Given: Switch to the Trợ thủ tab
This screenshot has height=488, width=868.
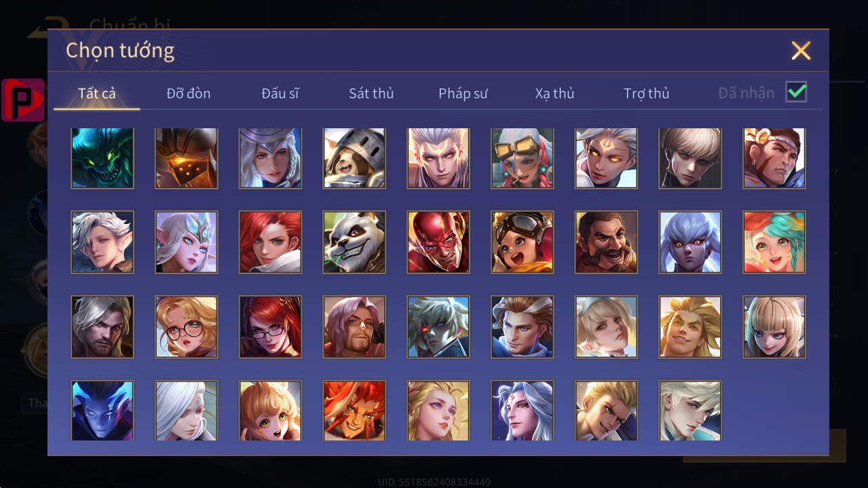Looking at the screenshot, I should (x=646, y=94).
